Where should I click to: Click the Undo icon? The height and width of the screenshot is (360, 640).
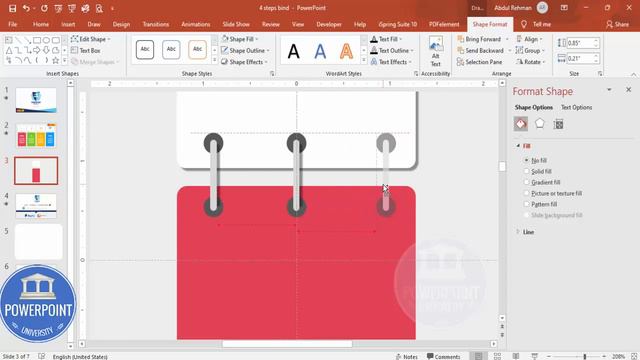tap(26, 8)
